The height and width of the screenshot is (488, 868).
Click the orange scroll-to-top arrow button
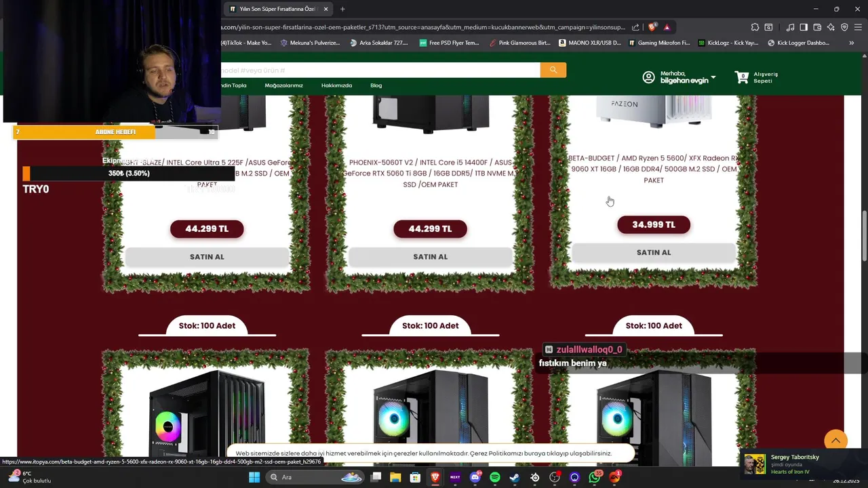[835, 441]
